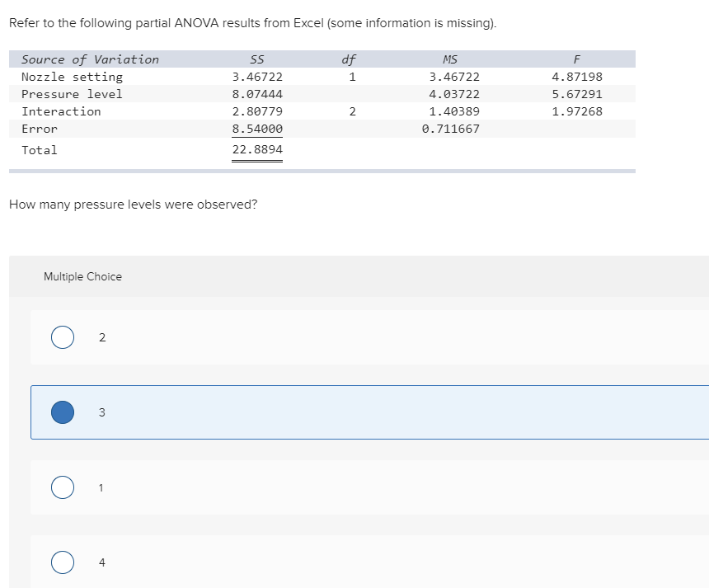Select the Nozzle setting row in the table
The width and height of the screenshot is (709, 588).
coord(71,76)
